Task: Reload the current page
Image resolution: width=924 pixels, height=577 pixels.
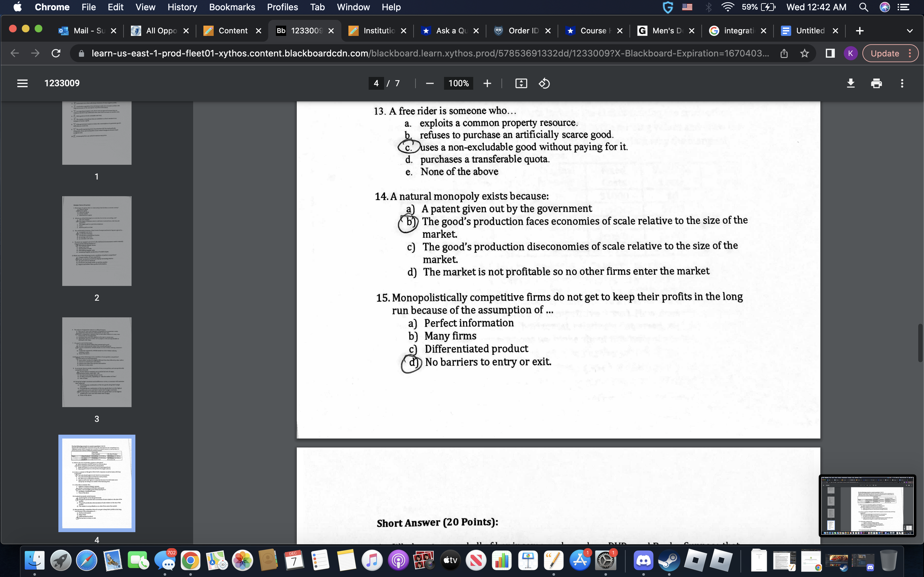Action: 56,53
